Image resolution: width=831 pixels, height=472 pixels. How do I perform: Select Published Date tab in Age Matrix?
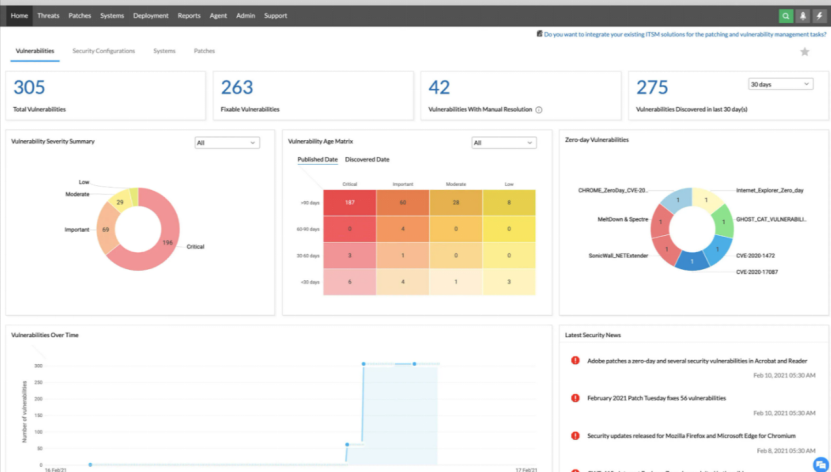(317, 159)
